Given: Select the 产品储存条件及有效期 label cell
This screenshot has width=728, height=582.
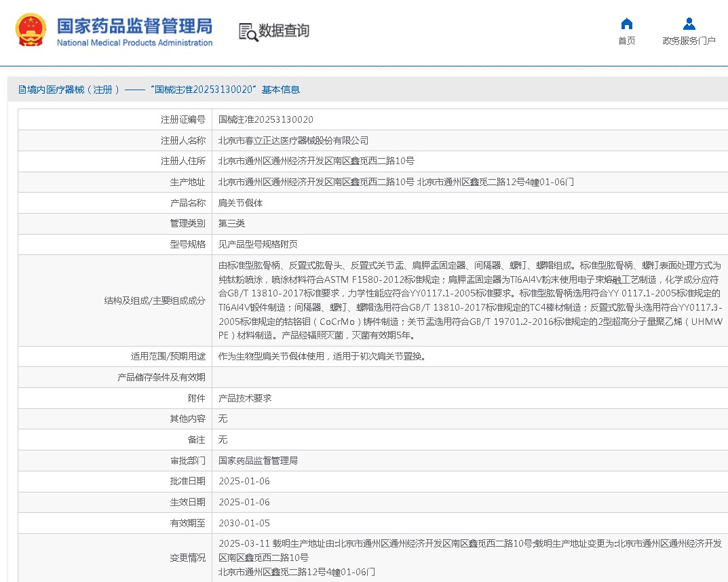Looking at the screenshot, I should coord(115,377).
